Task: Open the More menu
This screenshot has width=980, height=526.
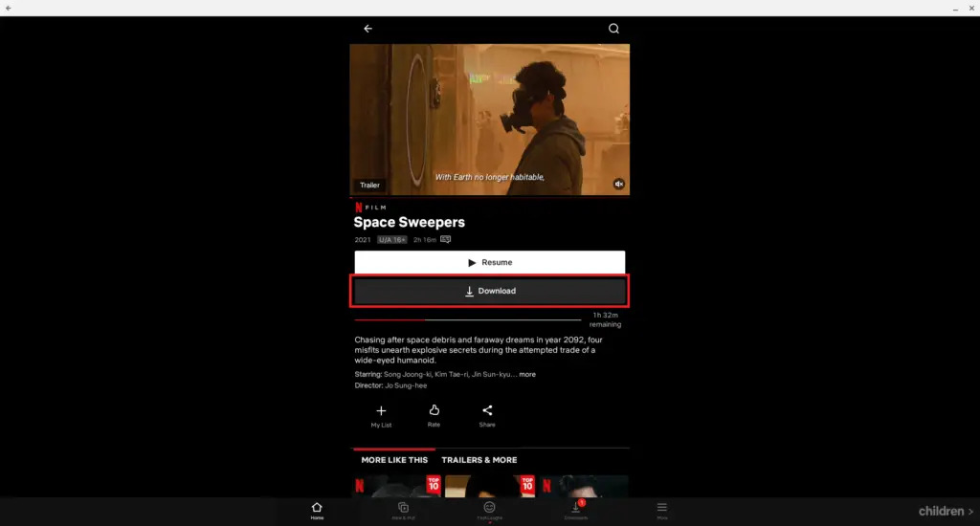Action: (x=661, y=511)
